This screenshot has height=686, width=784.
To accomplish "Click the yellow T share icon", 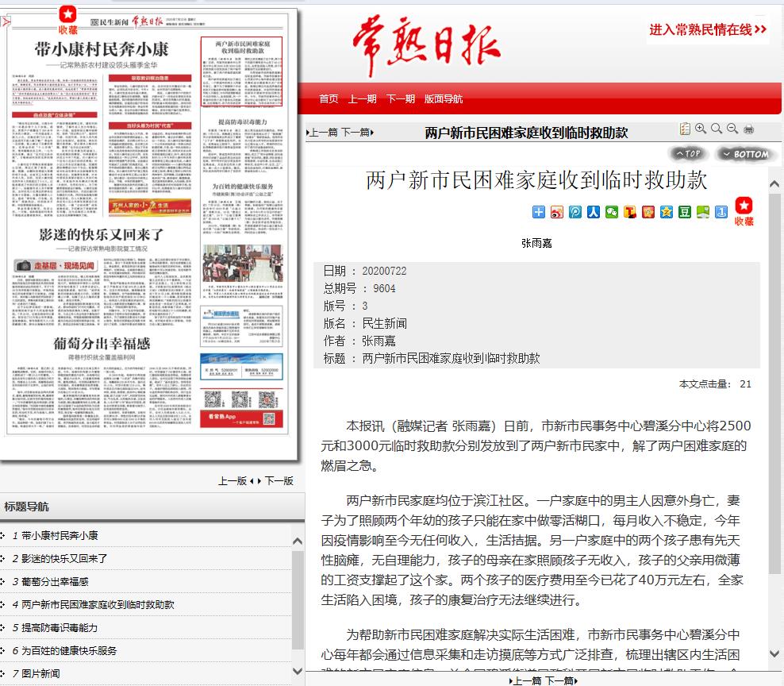I will pyautogui.click(x=630, y=212).
